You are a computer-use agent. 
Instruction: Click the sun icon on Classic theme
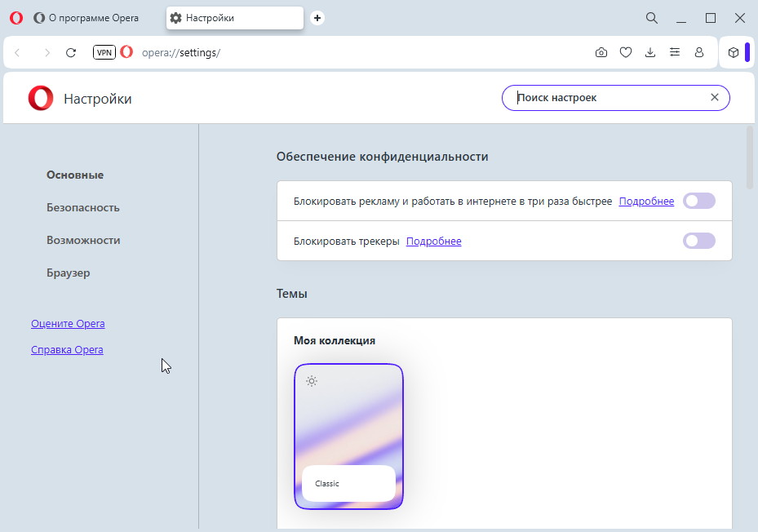[312, 381]
